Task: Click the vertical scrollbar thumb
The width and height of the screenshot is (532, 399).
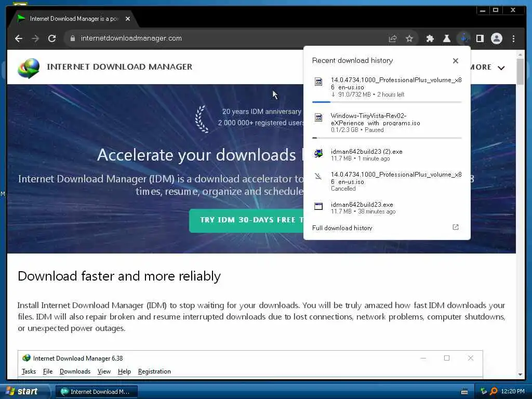Action: pyautogui.click(x=520, y=72)
